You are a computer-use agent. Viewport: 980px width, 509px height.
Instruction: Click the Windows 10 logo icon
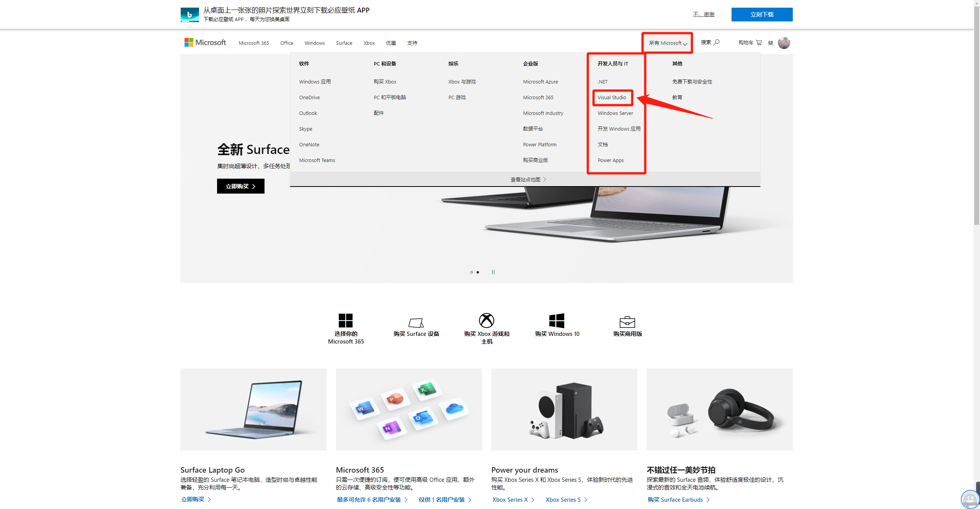pos(557,321)
